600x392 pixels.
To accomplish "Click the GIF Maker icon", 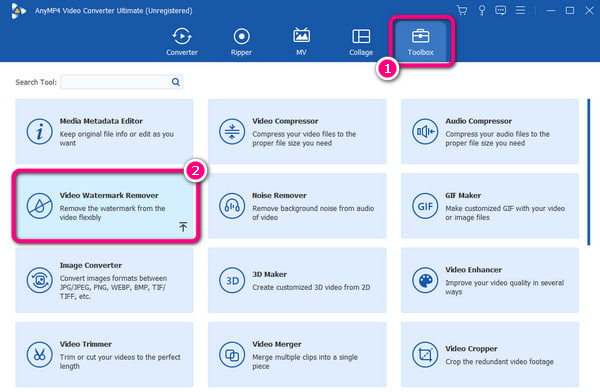I will pyautogui.click(x=425, y=206).
